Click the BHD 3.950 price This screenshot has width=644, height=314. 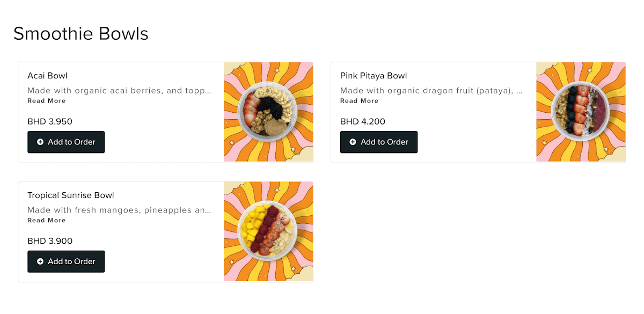50,122
